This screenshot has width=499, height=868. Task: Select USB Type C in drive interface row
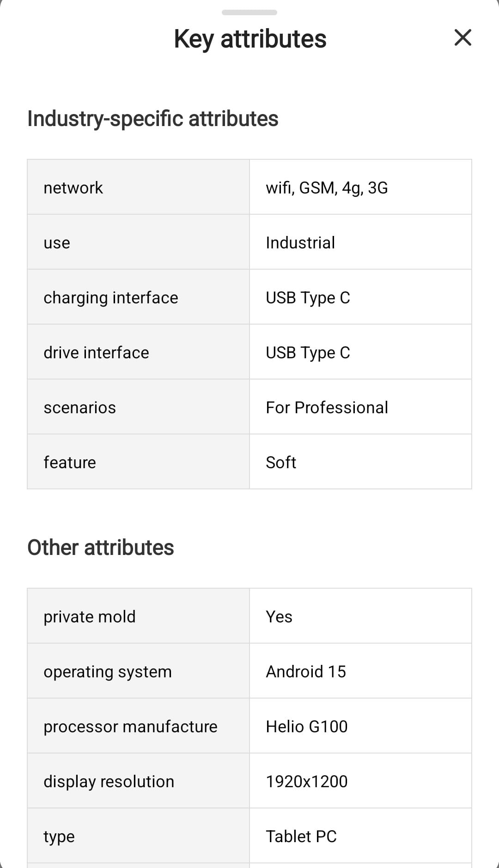coord(308,353)
